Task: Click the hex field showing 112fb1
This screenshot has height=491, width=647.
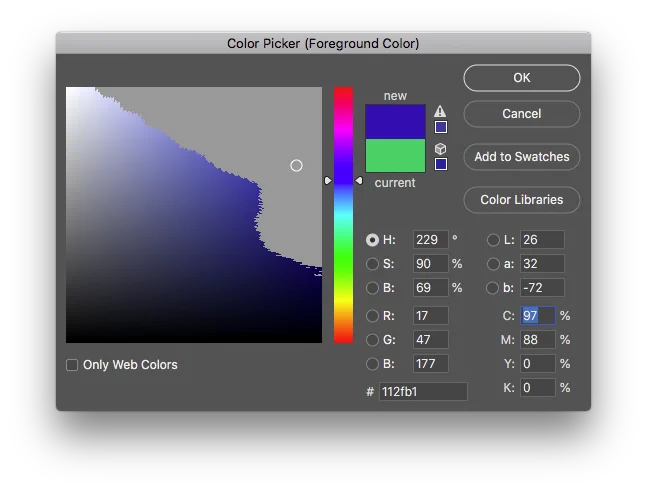Action: [x=423, y=392]
